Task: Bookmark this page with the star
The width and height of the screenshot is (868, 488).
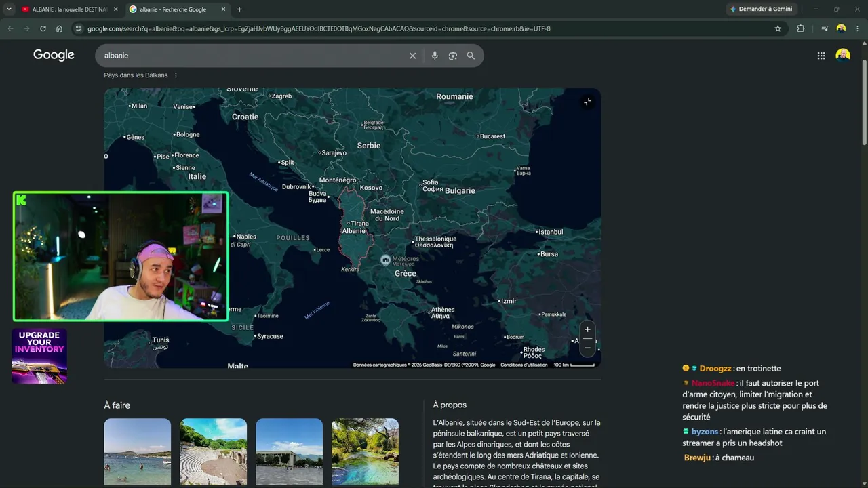Action: pyautogui.click(x=778, y=28)
